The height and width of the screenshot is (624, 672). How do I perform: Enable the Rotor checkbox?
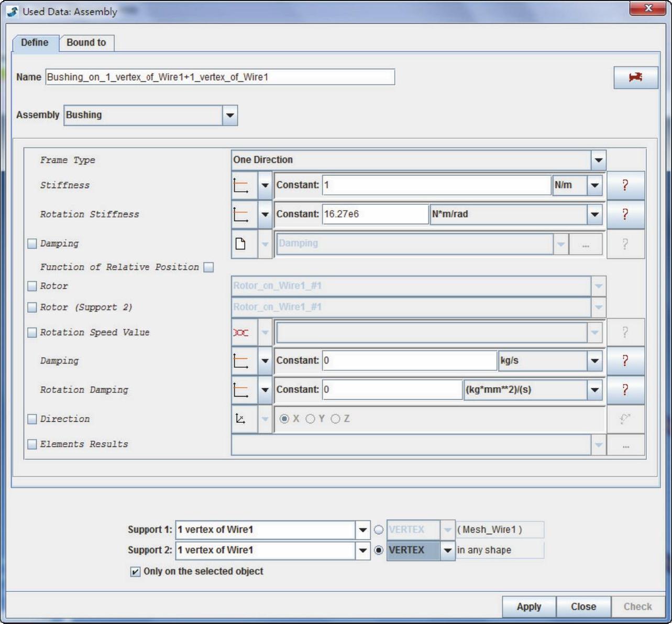32,286
